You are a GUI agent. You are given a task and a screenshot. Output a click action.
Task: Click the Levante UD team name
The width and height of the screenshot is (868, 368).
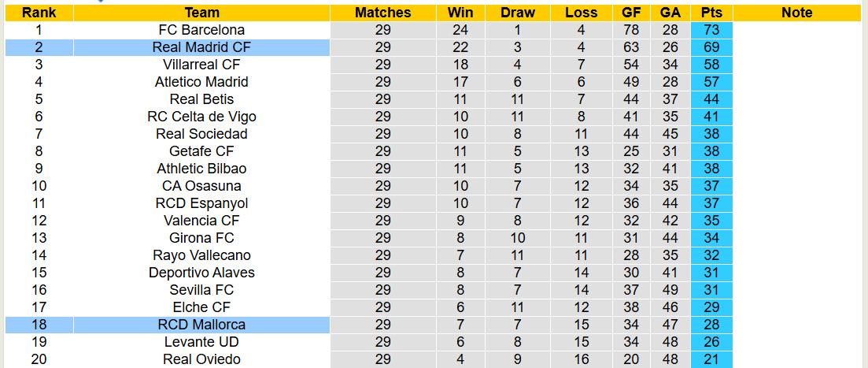[201, 342]
